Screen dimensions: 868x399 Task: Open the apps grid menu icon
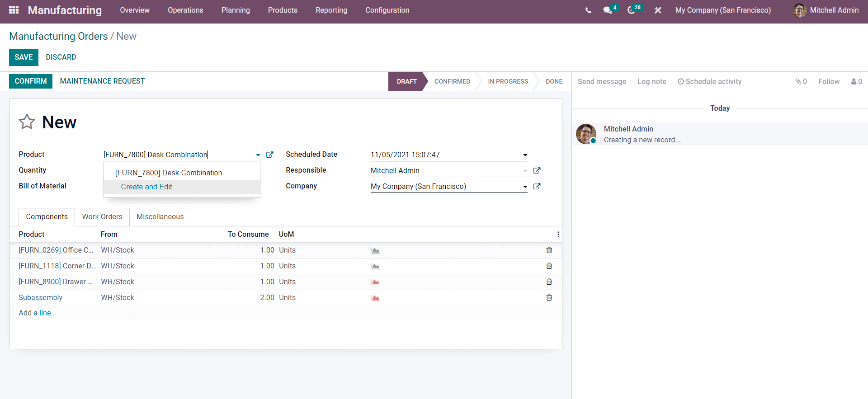[14, 10]
